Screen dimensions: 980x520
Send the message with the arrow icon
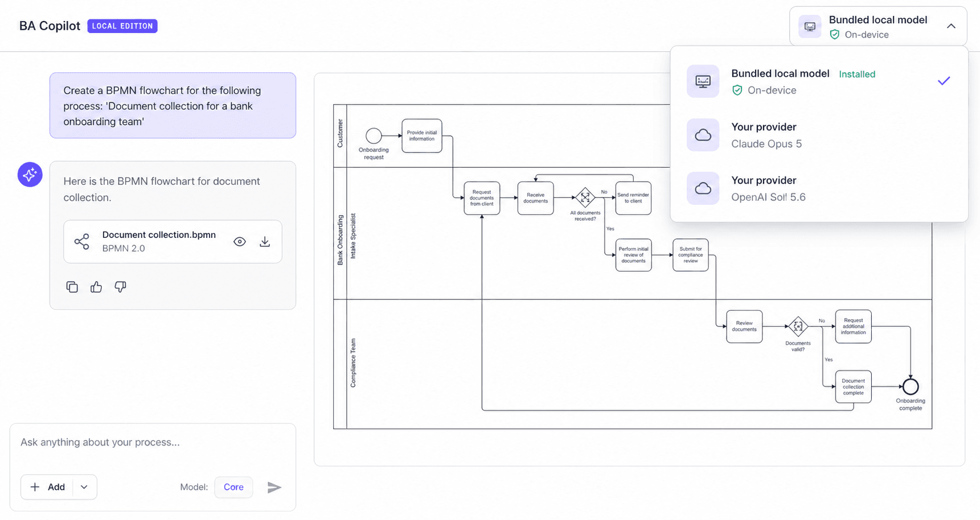[x=274, y=487]
